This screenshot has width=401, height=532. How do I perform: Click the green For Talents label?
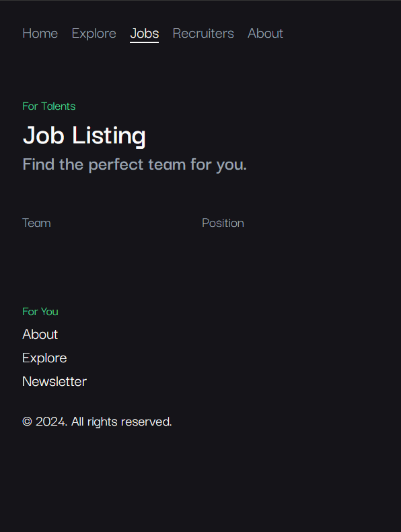[x=49, y=106]
